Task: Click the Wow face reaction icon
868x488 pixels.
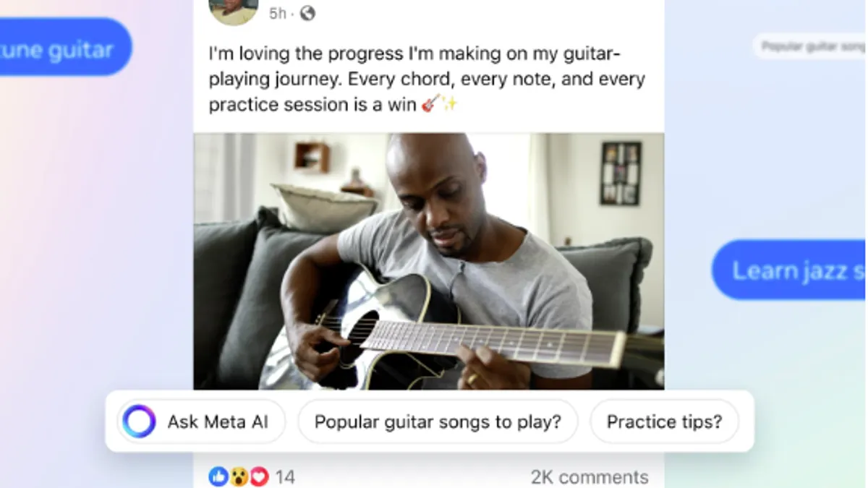Action: click(239, 476)
